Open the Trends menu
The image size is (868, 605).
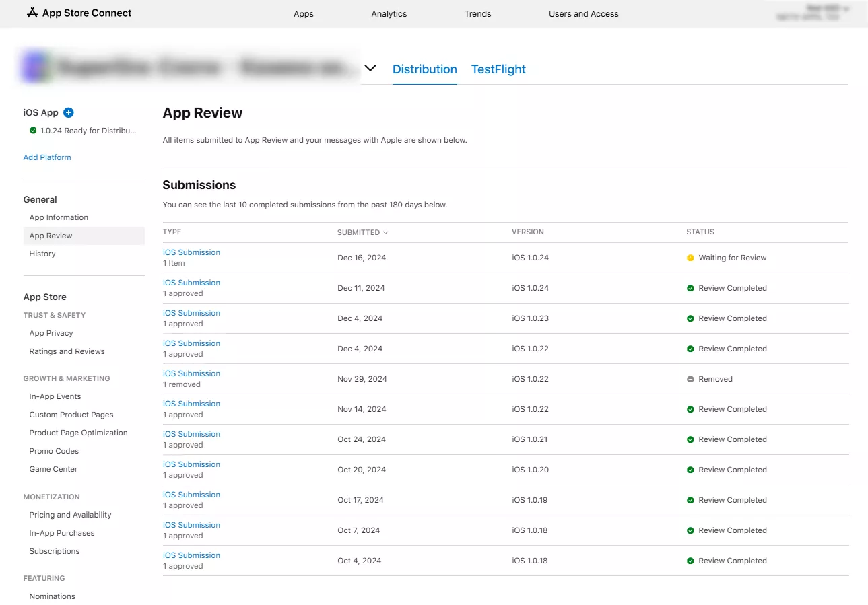coord(477,13)
